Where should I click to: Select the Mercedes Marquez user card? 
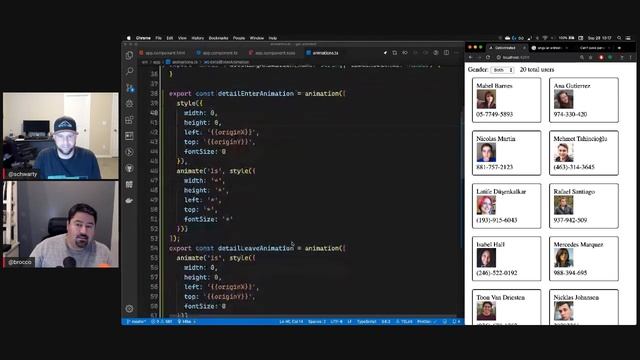tap(584, 259)
